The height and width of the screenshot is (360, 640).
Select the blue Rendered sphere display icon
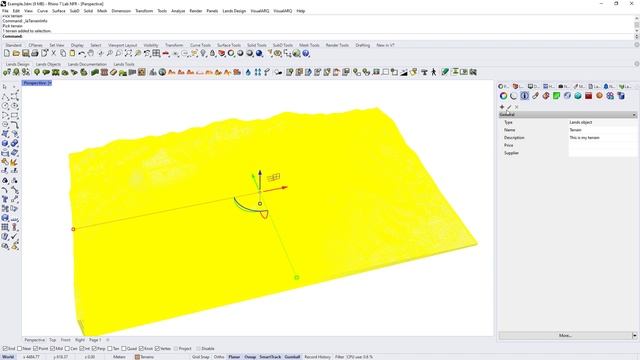click(259, 53)
